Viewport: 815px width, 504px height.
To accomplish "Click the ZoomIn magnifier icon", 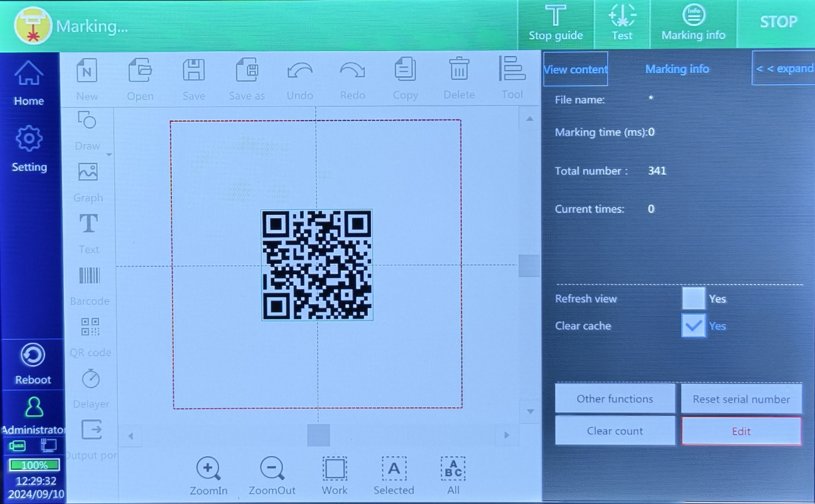I will [x=208, y=468].
